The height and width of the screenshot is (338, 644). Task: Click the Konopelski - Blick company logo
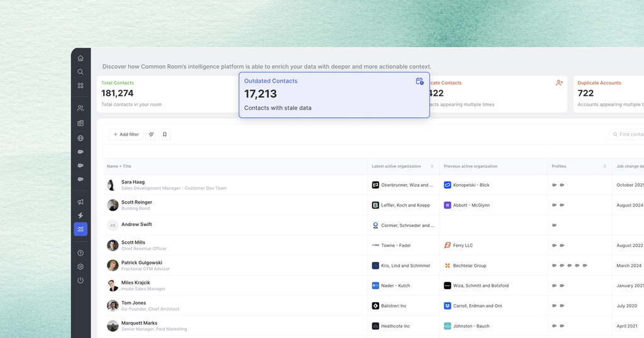pyautogui.click(x=447, y=185)
